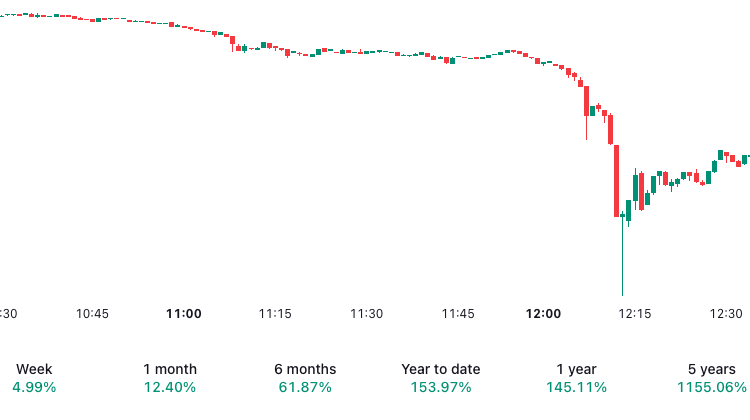The image size is (750, 420).
Task: Click the 10:45 time axis label
Action: (92, 313)
